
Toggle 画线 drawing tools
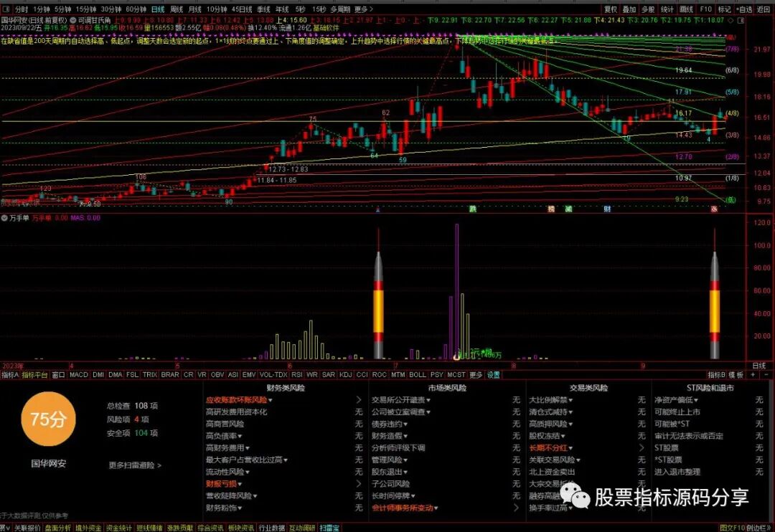tap(686, 9)
